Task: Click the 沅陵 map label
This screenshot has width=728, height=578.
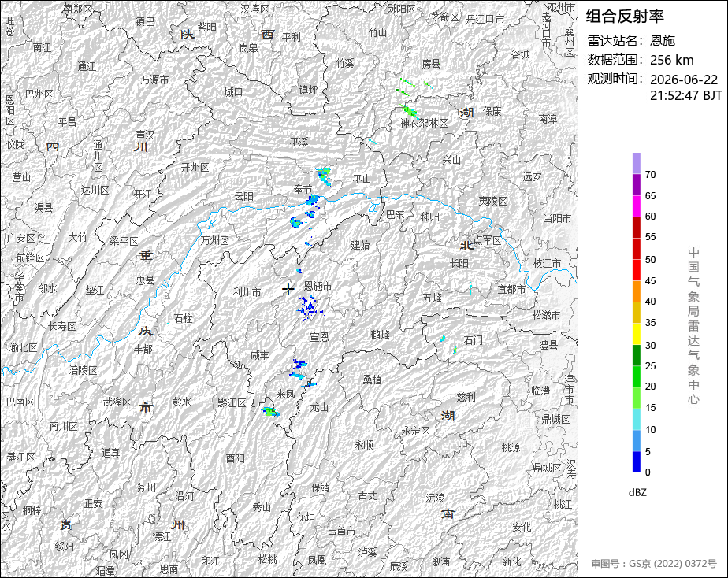Action: (x=436, y=498)
